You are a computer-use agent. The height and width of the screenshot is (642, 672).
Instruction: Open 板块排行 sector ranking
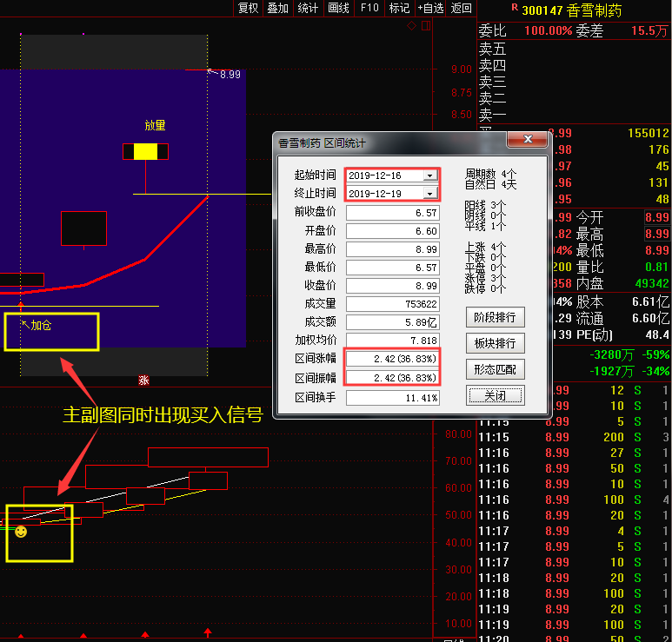click(x=496, y=343)
